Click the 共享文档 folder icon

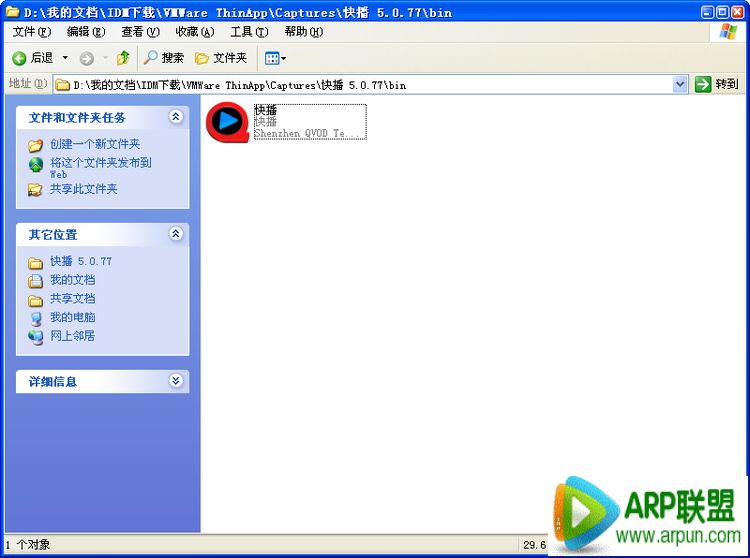[35, 300]
